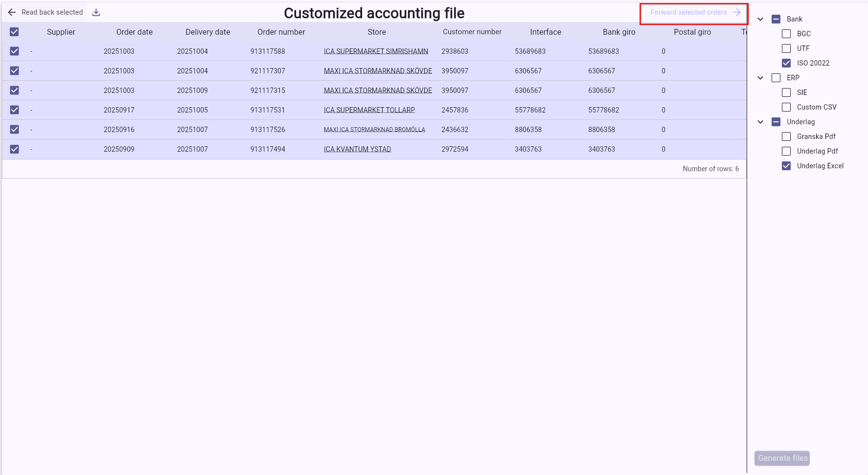Select the Underlag label in the tree
The image size is (868, 475).
[801, 122]
